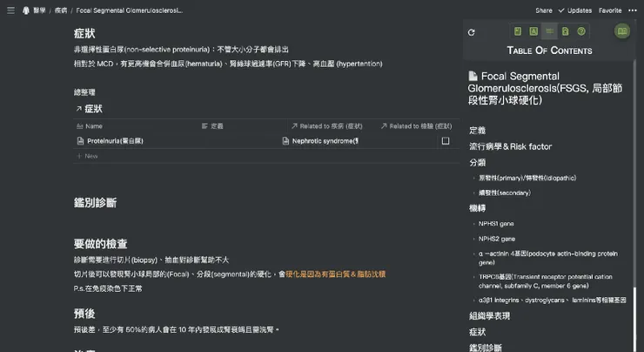
Task: Click the TABLE OF CONTENTS panel title
Action: click(549, 51)
